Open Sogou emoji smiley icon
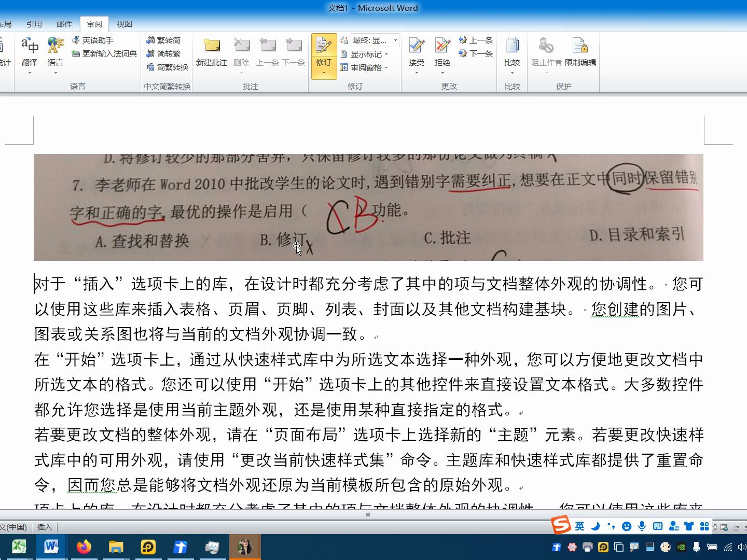Screen dimensions: 747x560 tap(627, 526)
